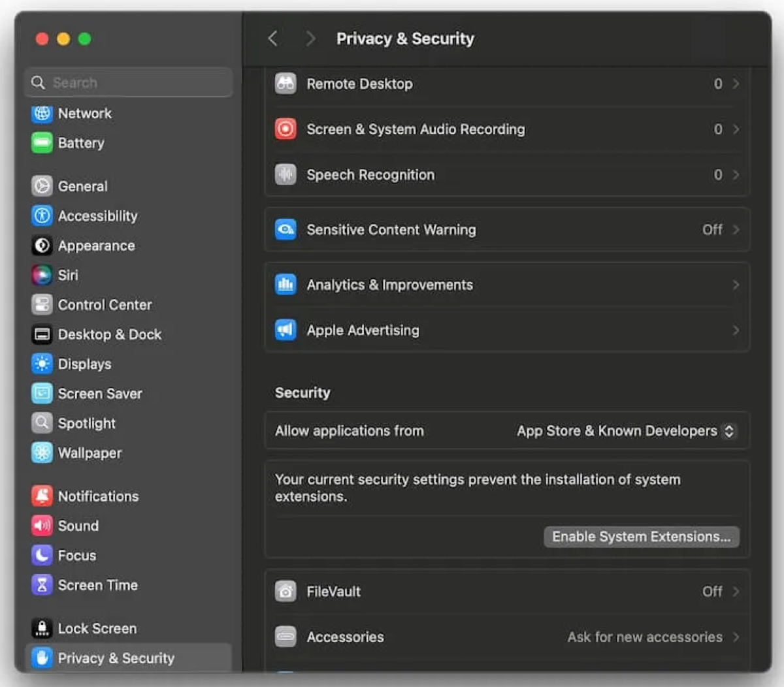Click the green Battery icon
This screenshot has width=784, height=687.
pyautogui.click(x=42, y=143)
